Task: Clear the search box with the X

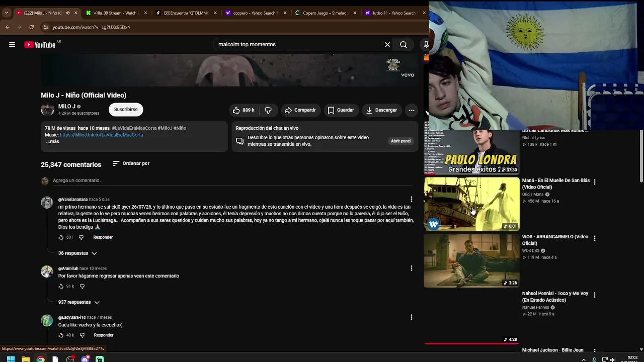Action: pos(387,45)
